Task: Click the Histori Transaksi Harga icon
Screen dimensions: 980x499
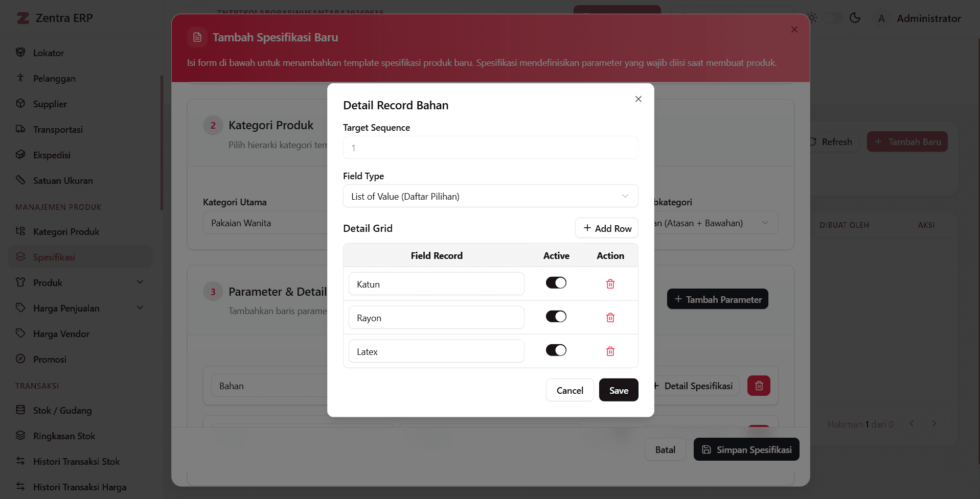Action: [20, 486]
